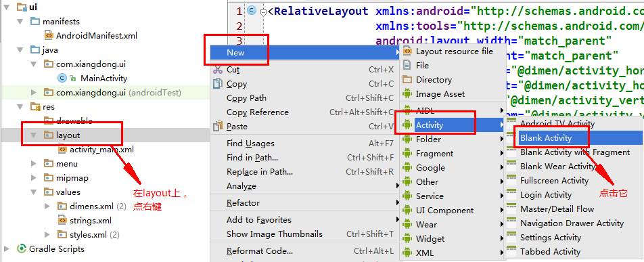Open activity_main.xml in the tree
Screen dimensions: 644x262
pyautogui.click(x=101, y=150)
